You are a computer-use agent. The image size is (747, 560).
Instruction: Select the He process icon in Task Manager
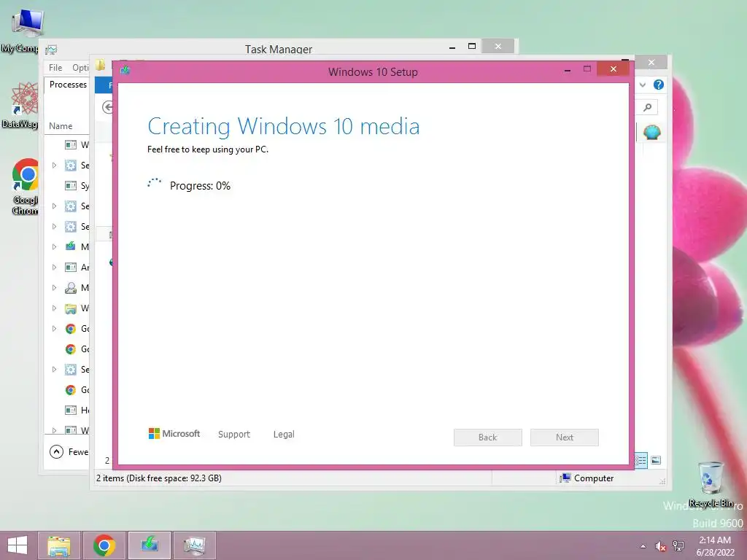[x=71, y=410]
